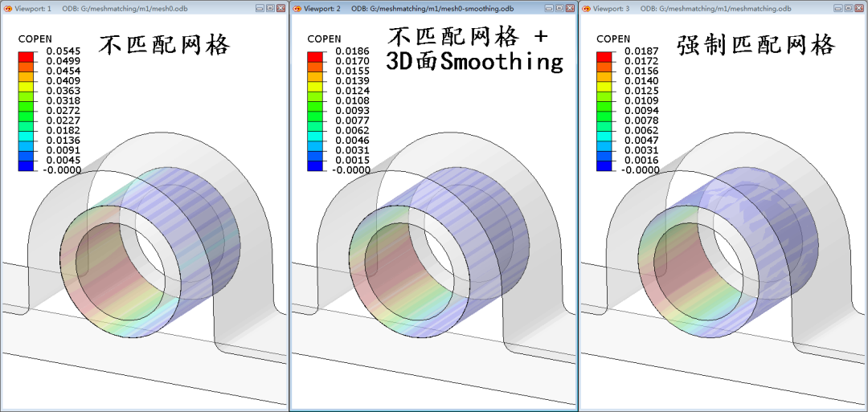The width and height of the screenshot is (868, 412).
Task: Click the legend value 0.0108
Action: click(x=351, y=100)
